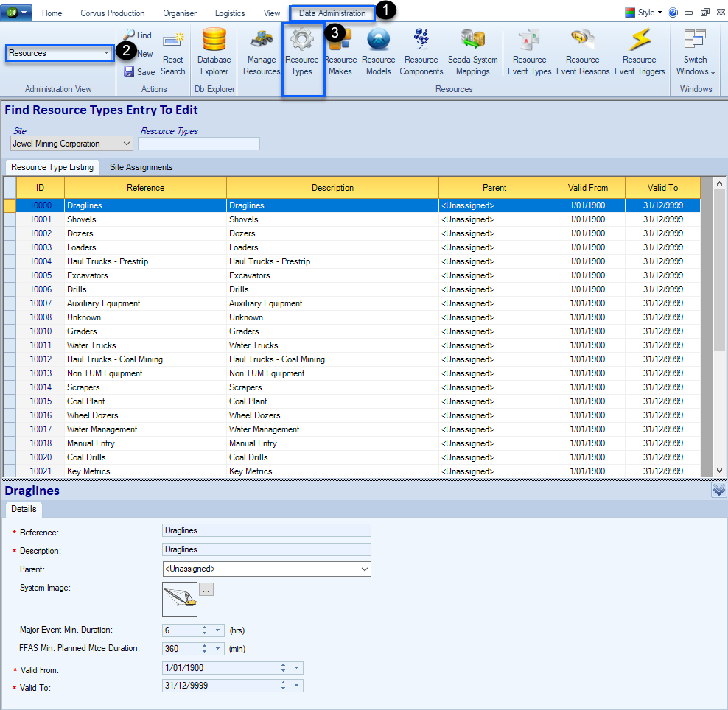Viewport: 728px width, 710px height.
Task: Switch to the Data Administration tab
Action: pos(332,13)
